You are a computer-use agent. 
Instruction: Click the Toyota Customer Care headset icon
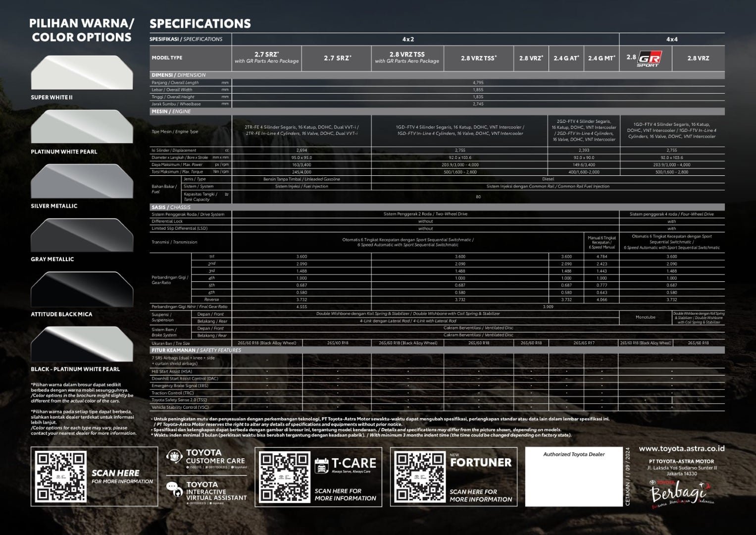[x=174, y=456]
